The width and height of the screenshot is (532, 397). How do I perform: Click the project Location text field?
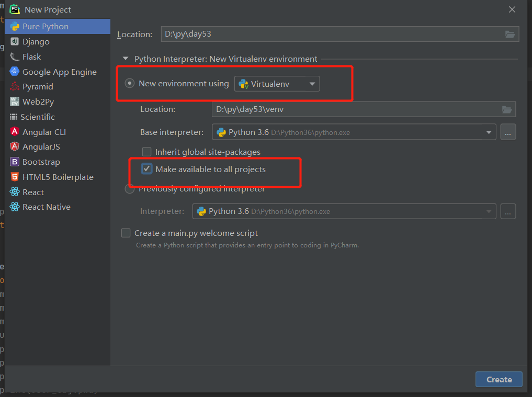[330, 34]
